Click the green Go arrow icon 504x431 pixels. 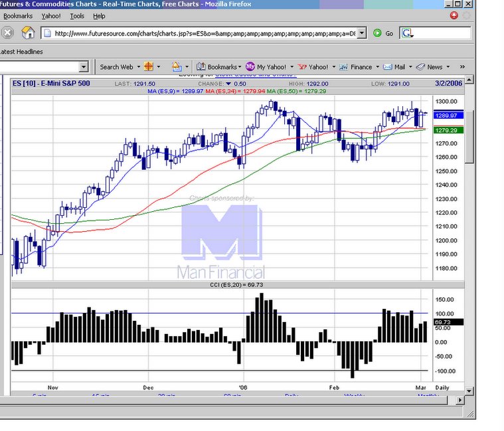click(x=377, y=33)
